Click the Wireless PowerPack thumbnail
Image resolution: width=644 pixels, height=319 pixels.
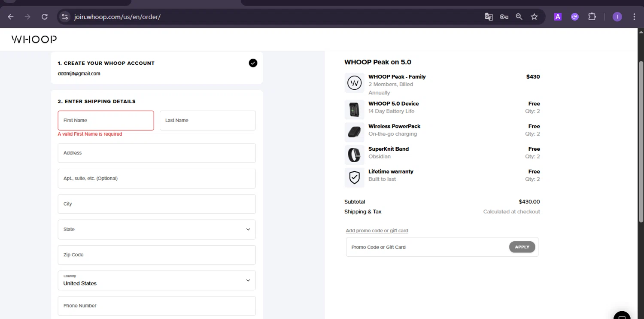point(354,132)
